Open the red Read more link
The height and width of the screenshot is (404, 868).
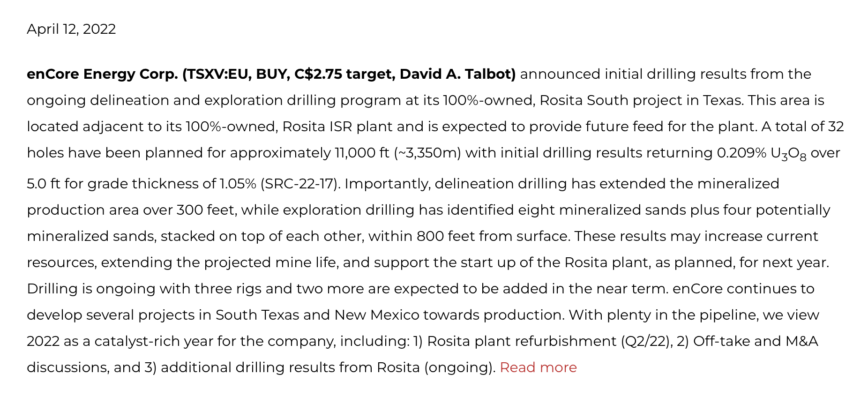pos(538,367)
